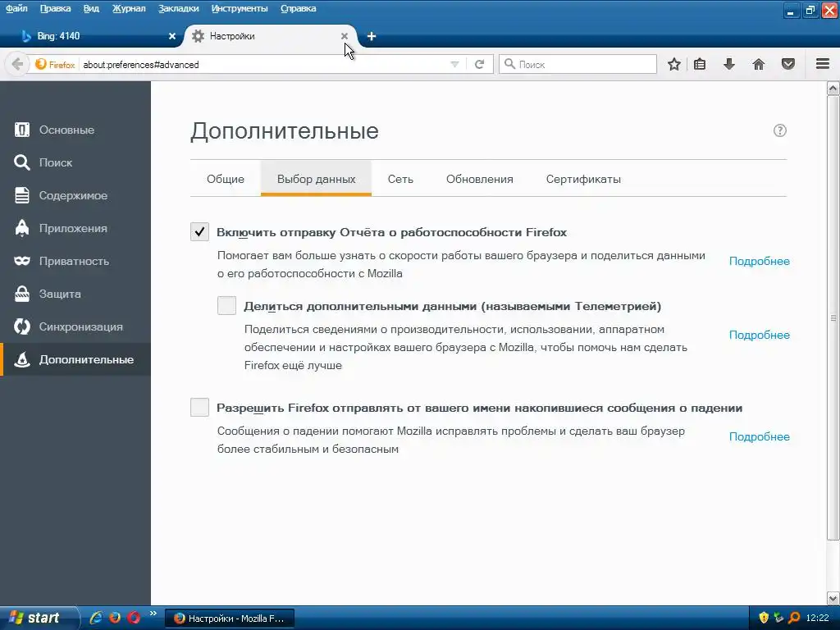This screenshot has height=630, width=840.
Task: Click the Настройки - Mozilla Firefox taskbar button
Action: pos(230,619)
